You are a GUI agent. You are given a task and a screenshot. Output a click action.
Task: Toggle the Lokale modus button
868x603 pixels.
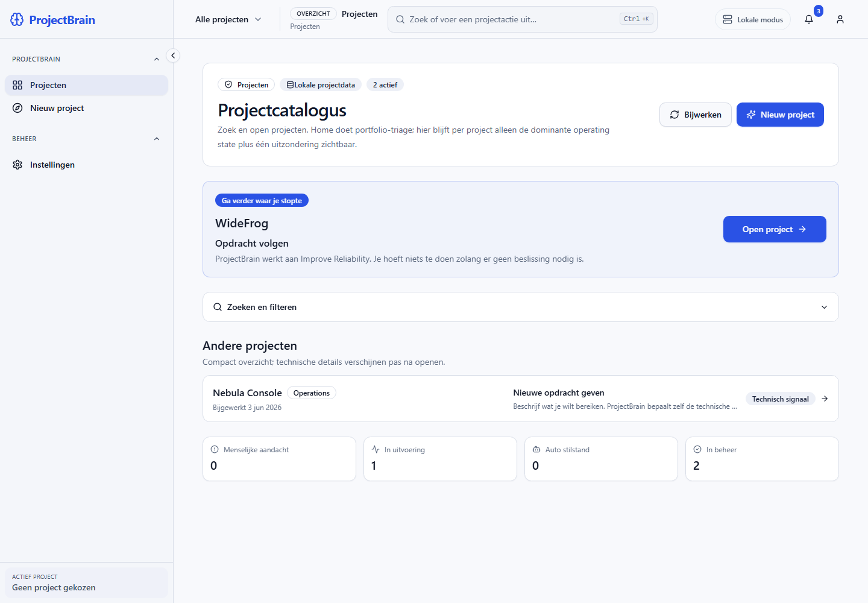pyautogui.click(x=753, y=19)
